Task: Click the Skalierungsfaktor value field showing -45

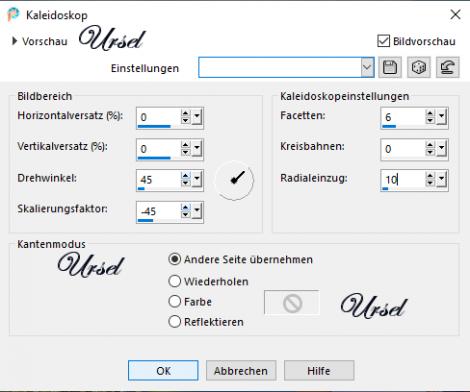Action: pos(159,211)
